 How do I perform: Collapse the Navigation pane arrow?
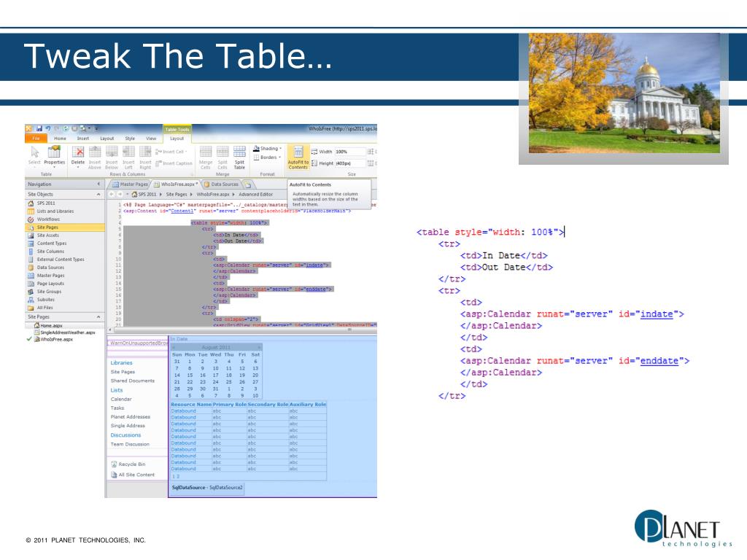[98, 184]
